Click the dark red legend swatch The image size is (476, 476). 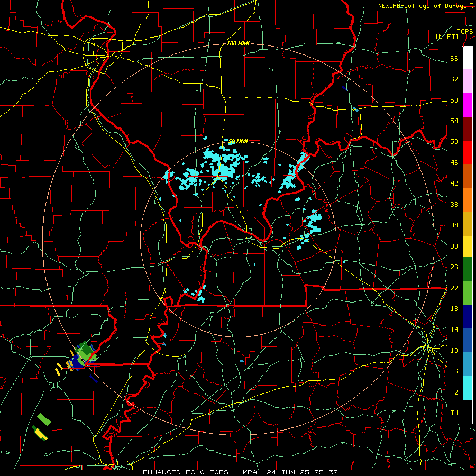(467, 129)
